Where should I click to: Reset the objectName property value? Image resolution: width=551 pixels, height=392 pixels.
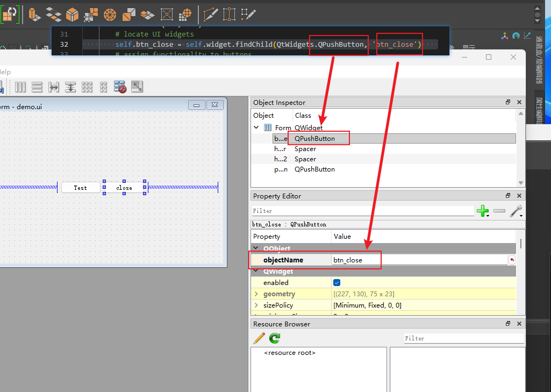point(512,260)
